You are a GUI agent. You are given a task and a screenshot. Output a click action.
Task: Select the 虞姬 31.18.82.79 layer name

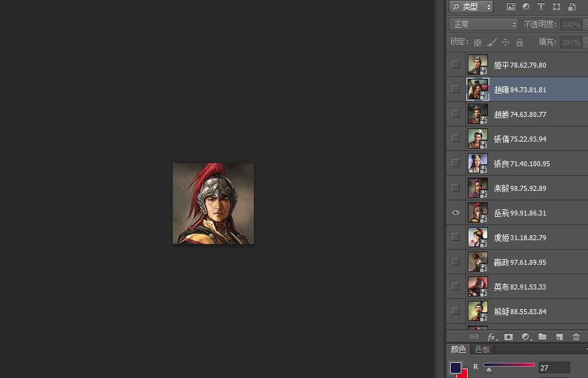pyautogui.click(x=520, y=238)
